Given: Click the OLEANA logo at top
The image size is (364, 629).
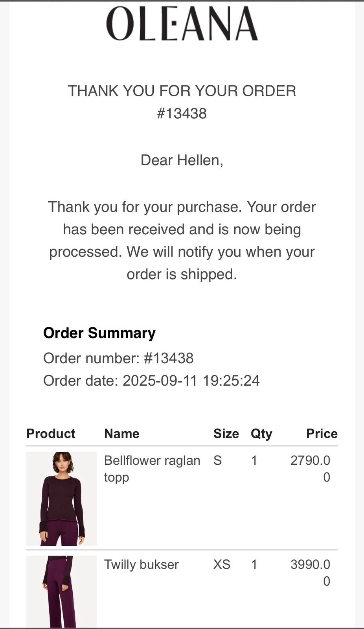Looking at the screenshot, I should [182, 24].
